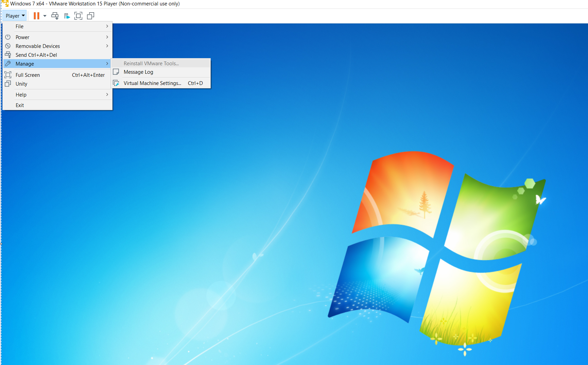Choose Full Screen from Player menu
588x365 pixels.
point(57,75)
